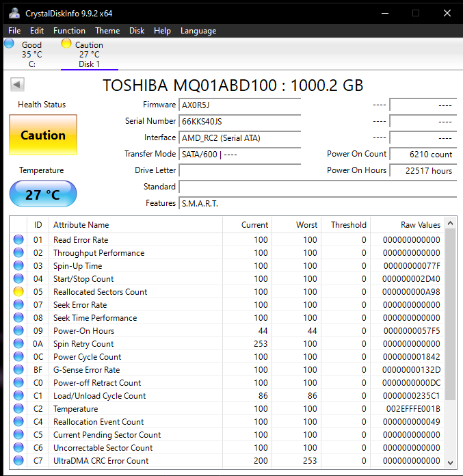This screenshot has height=476, width=463.
Task: Open the Function menu
Action: [x=69, y=31]
